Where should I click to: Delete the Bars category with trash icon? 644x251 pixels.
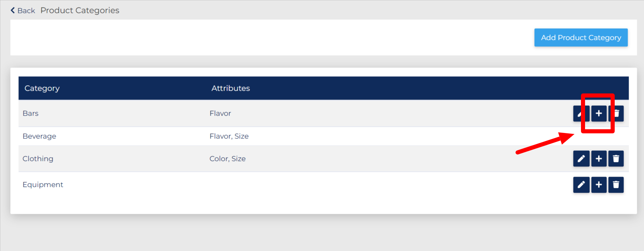pyautogui.click(x=616, y=114)
